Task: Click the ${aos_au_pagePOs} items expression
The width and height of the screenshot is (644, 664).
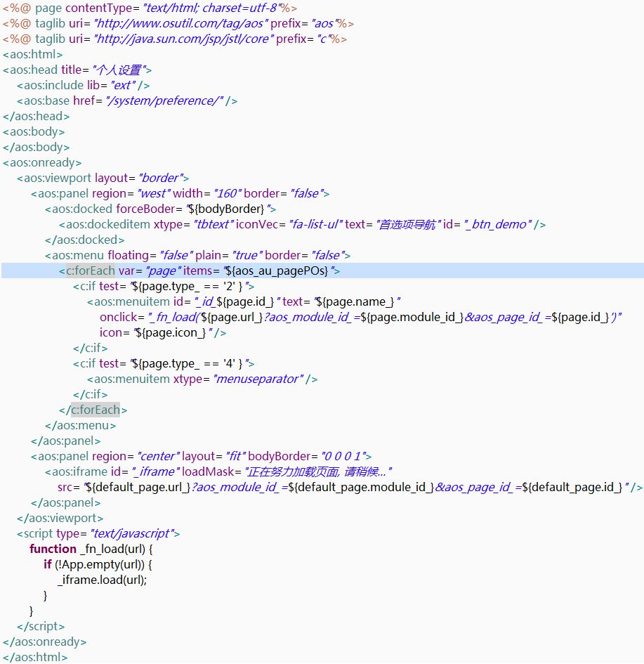Action: tap(277, 271)
